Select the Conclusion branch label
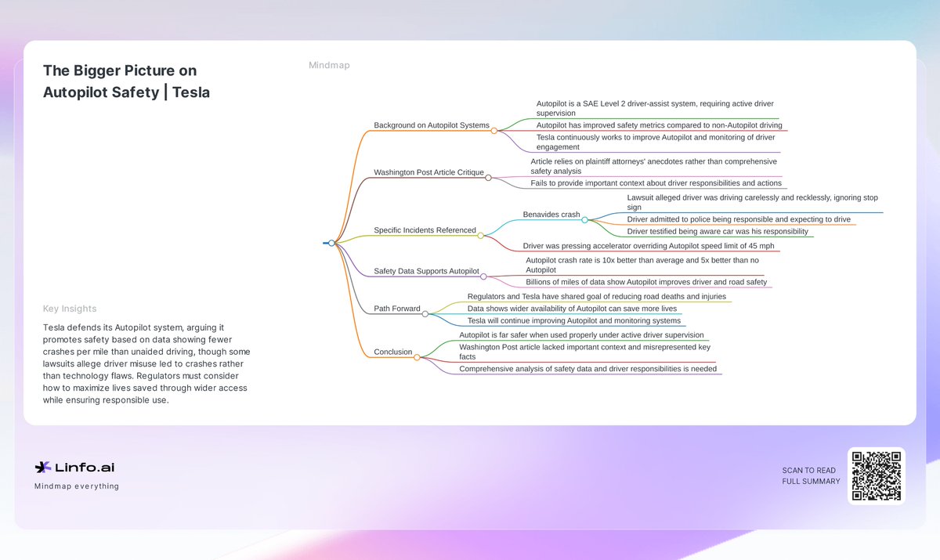940x560 pixels. click(x=393, y=352)
